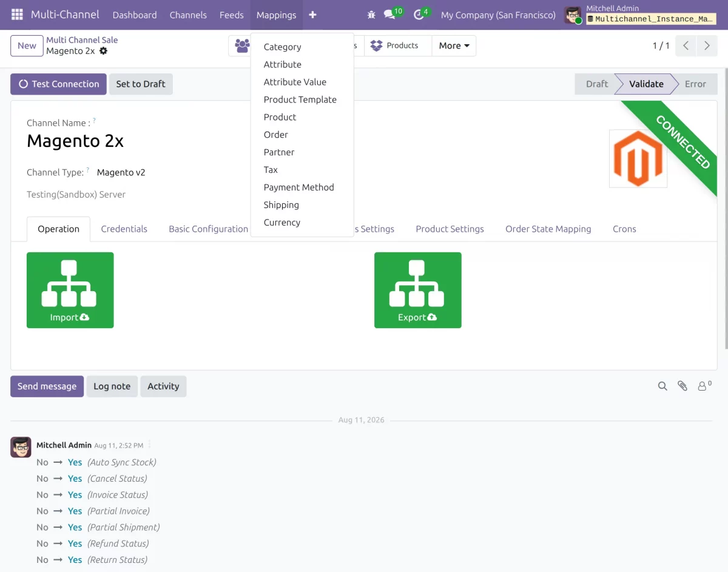Open the Dashboard menu

(x=135, y=15)
